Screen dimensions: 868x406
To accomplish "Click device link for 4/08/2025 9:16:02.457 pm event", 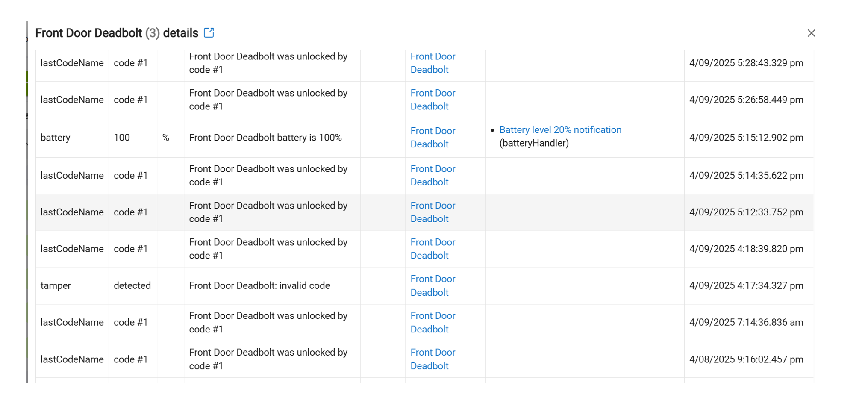I will [433, 359].
